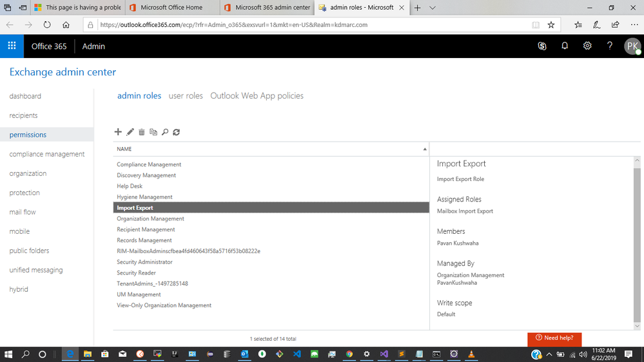
Task: Delete the selected role group with trash icon
Action: click(142, 132)
